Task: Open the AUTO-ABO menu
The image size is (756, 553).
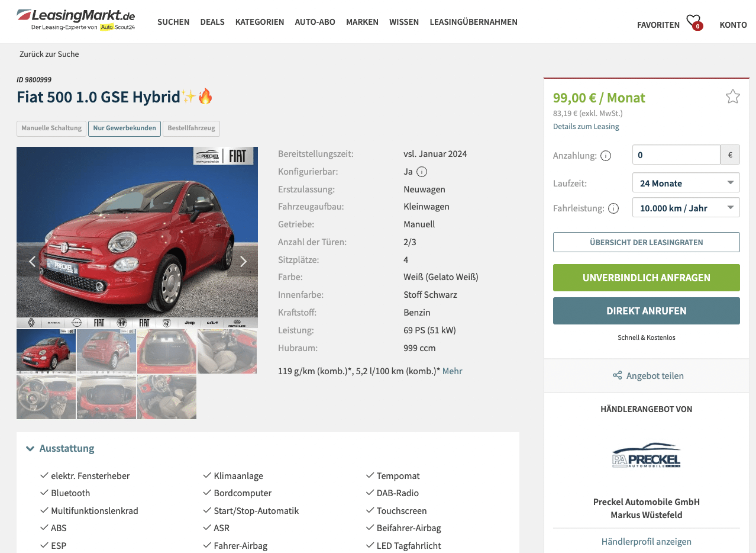Action: tap(315, 22)
